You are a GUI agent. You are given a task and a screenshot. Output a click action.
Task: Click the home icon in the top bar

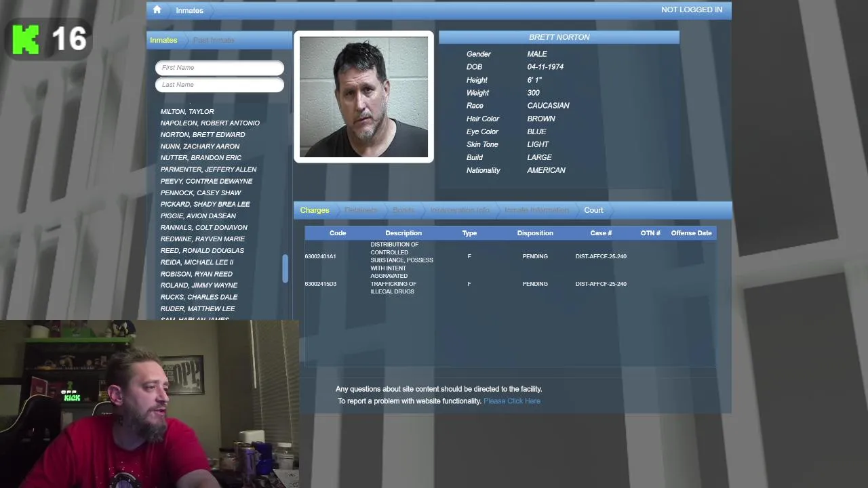pos(157,9)
